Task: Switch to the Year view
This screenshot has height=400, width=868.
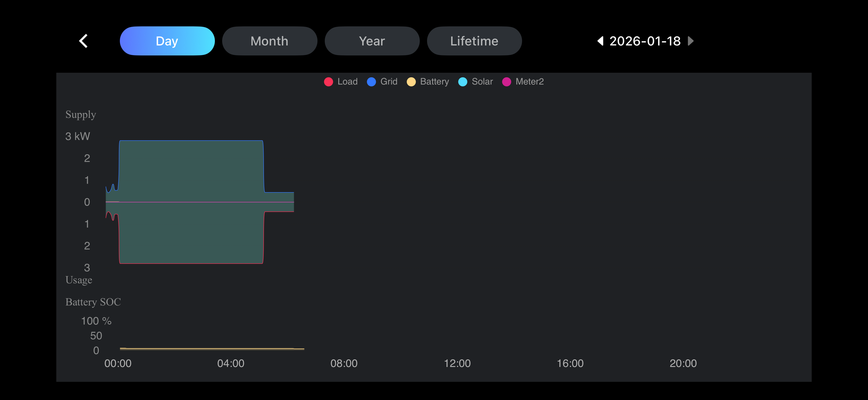Action: tap(372, 41)
